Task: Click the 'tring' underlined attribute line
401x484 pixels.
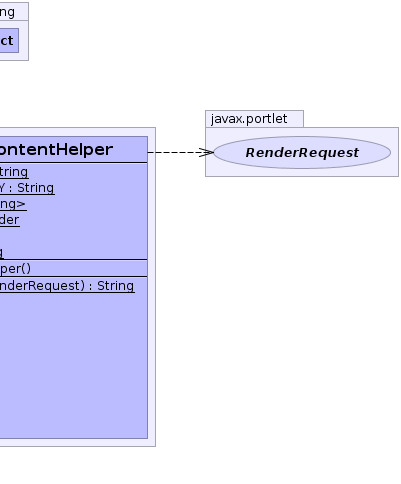Action: coord(14,172)
